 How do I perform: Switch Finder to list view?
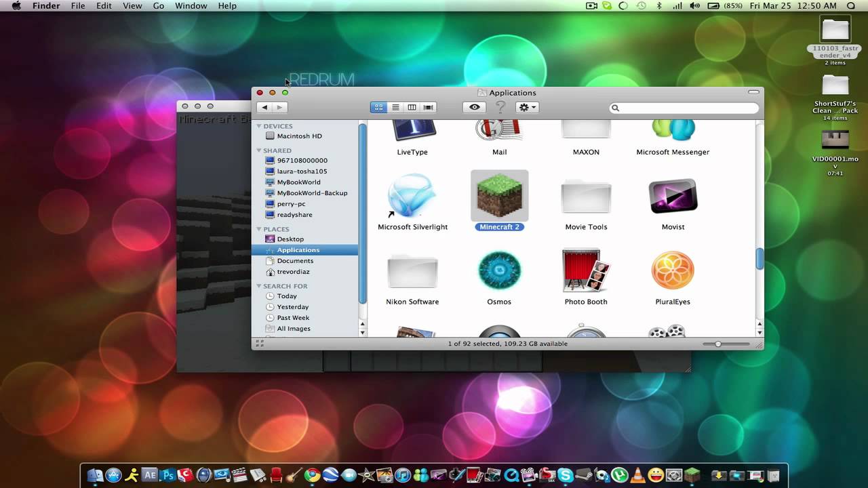pos(395,107)
